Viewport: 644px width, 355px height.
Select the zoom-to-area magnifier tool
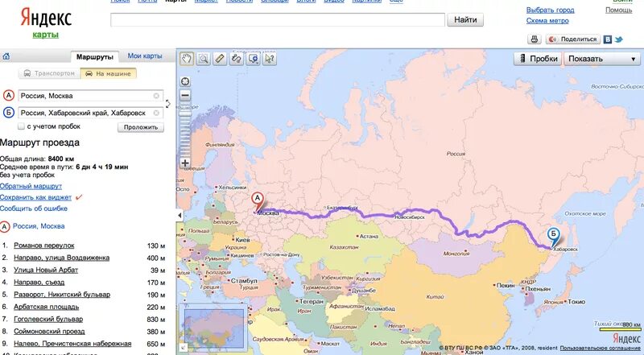[x=204, y=59]
